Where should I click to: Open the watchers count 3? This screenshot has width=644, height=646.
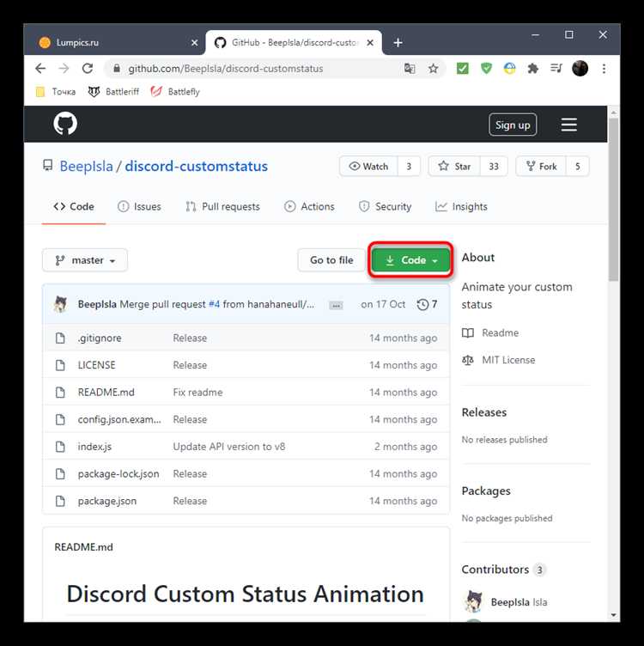coord(409,166)
